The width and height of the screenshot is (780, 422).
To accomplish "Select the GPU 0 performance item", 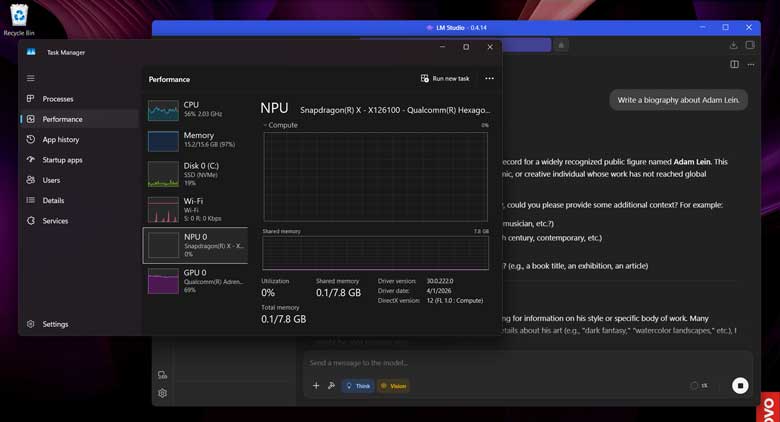I will tap(195, 281).
